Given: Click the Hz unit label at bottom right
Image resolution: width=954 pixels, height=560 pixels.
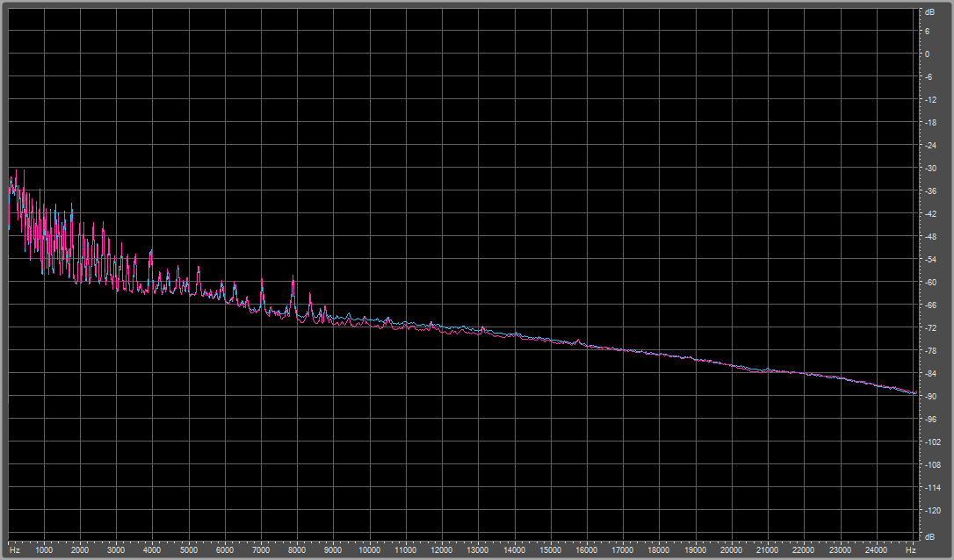Looking at the screenshot, I should (911, 549).
